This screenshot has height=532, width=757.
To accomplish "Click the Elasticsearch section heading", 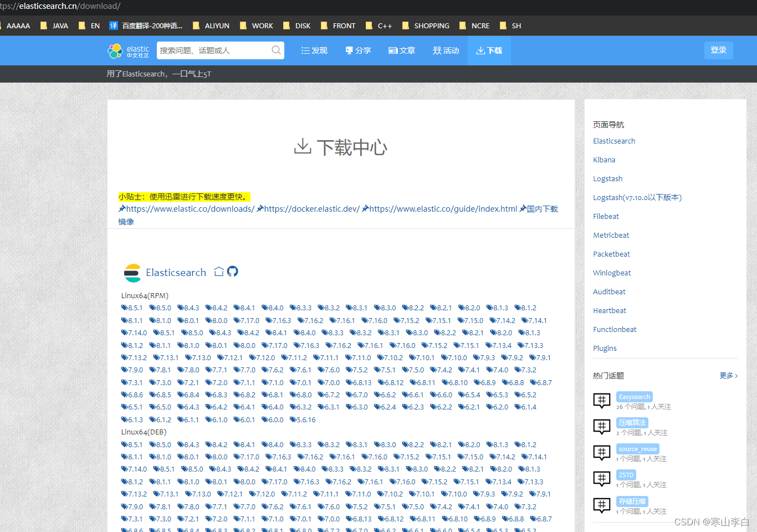I will (x=176, y=272).
